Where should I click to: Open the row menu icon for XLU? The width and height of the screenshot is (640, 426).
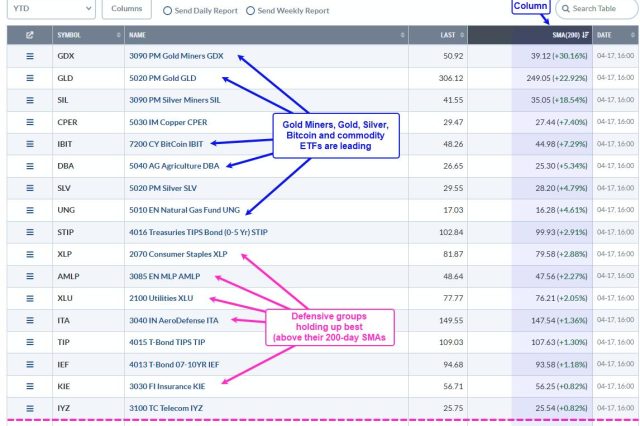[30, 297]
